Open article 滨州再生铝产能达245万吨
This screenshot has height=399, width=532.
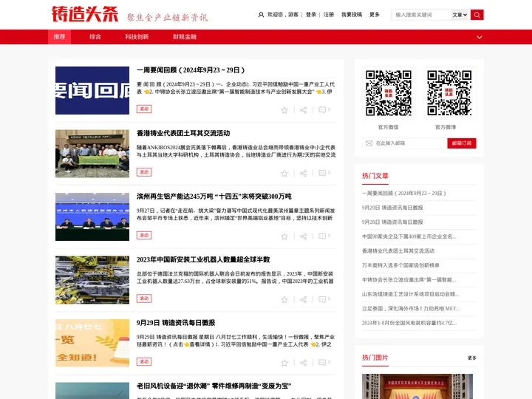pos(214,197)
